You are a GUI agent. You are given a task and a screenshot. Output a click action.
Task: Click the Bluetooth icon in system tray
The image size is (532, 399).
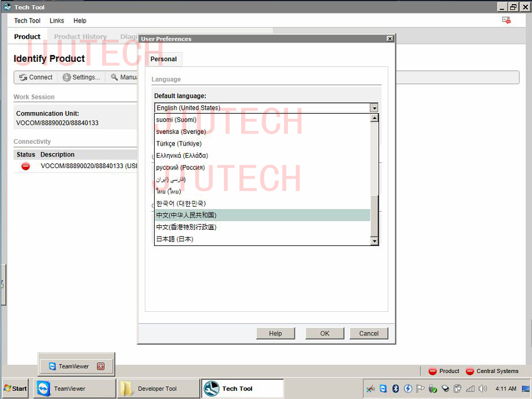[x=396, y=389]
